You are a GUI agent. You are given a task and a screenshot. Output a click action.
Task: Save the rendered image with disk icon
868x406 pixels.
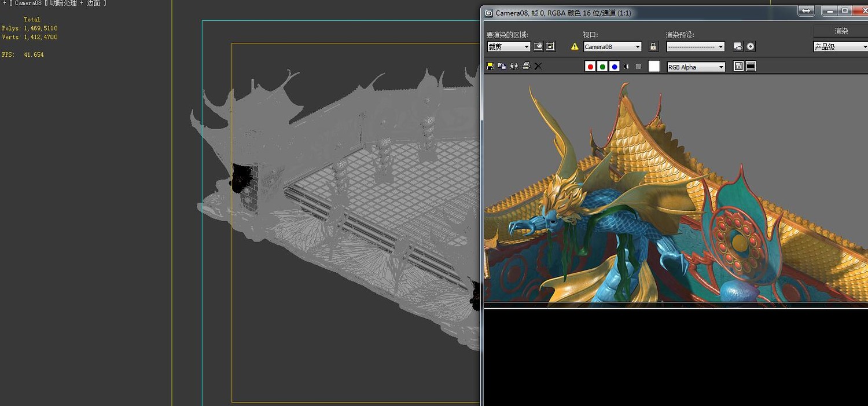[x=490, y=66]
